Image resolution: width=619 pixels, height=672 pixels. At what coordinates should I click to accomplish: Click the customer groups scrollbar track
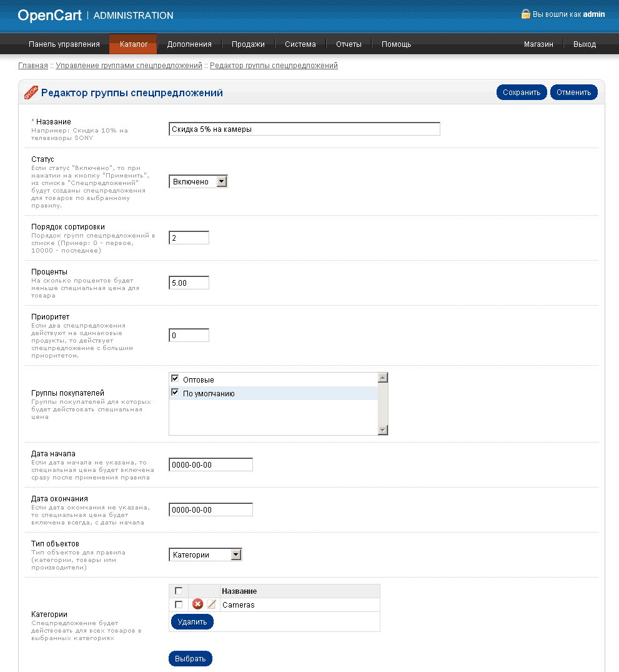pos(383,404)
